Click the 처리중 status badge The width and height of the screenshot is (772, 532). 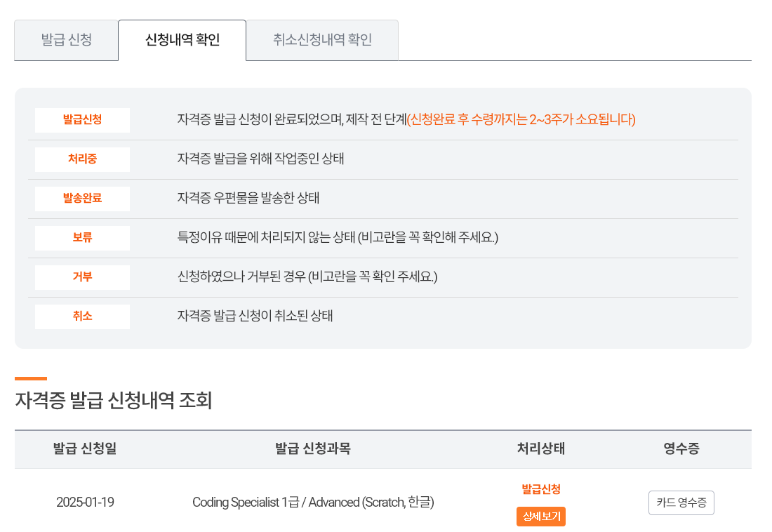tap(82, 159)
